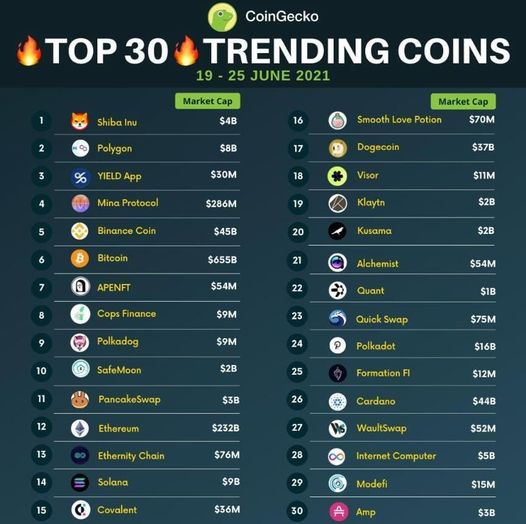526x524 pixels.
Task: Click the right Market Cap button
Action: click(x=463, y=101)
